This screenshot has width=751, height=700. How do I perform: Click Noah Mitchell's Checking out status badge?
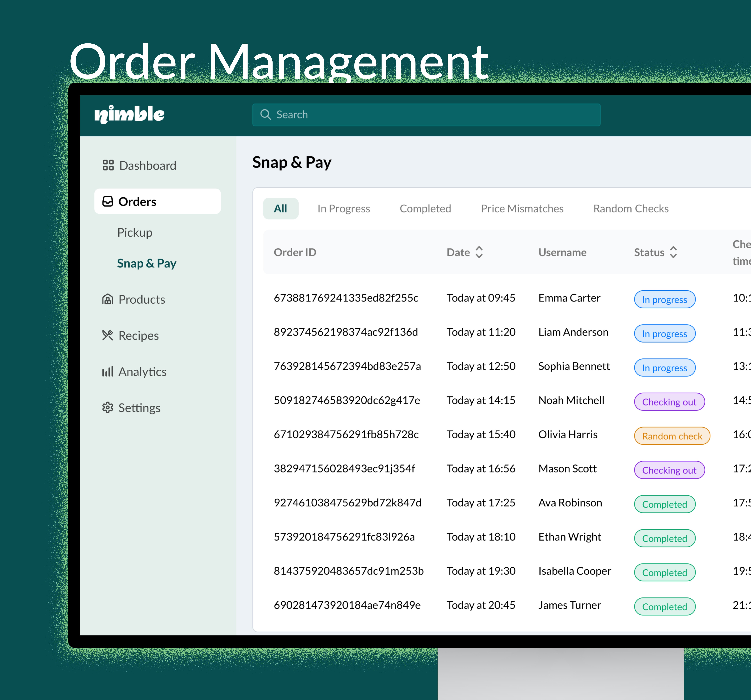click(669, 402)
